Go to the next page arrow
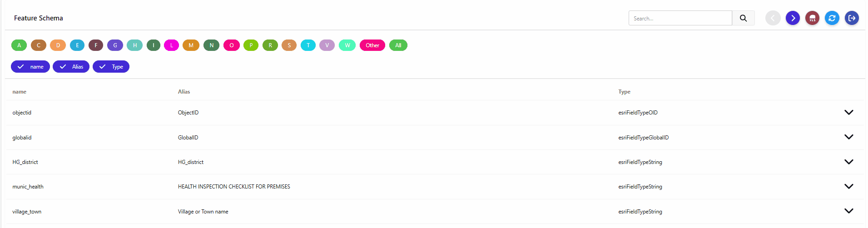This screenshot has height=228, width=868. click(793, 18)
